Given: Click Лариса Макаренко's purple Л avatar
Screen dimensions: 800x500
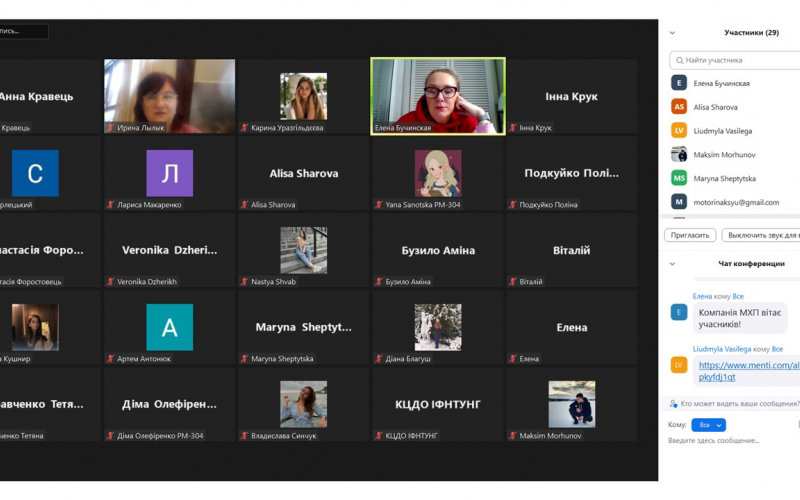Looking at the screenshot, I should click(x=169, y=173).
